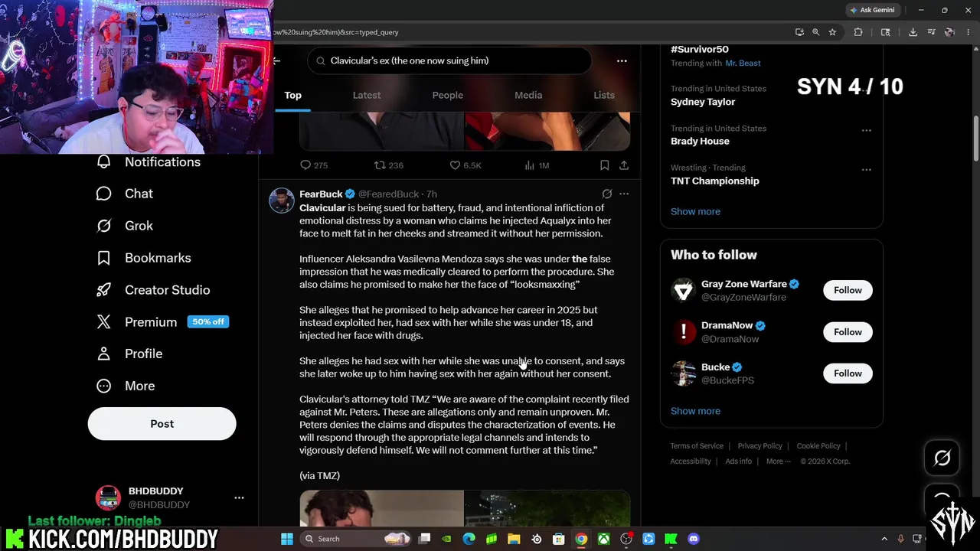The image size is (980, 551).
Task: Switch to the Top tab
Action: click(x=292, y=95)
